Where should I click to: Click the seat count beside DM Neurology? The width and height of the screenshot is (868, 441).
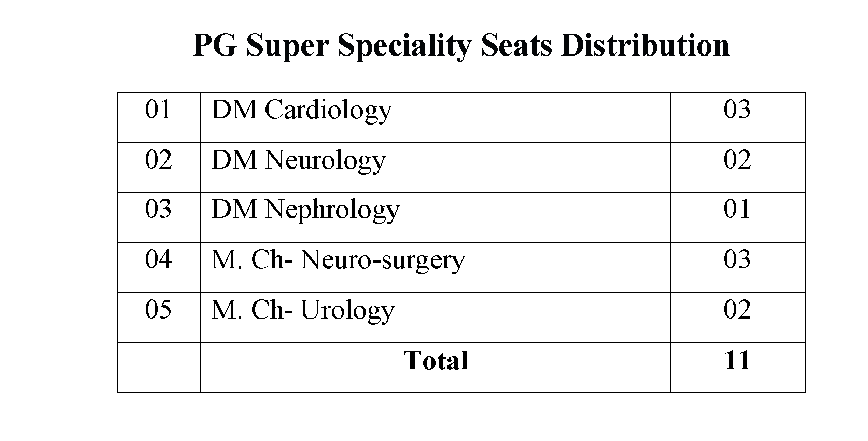737,160
